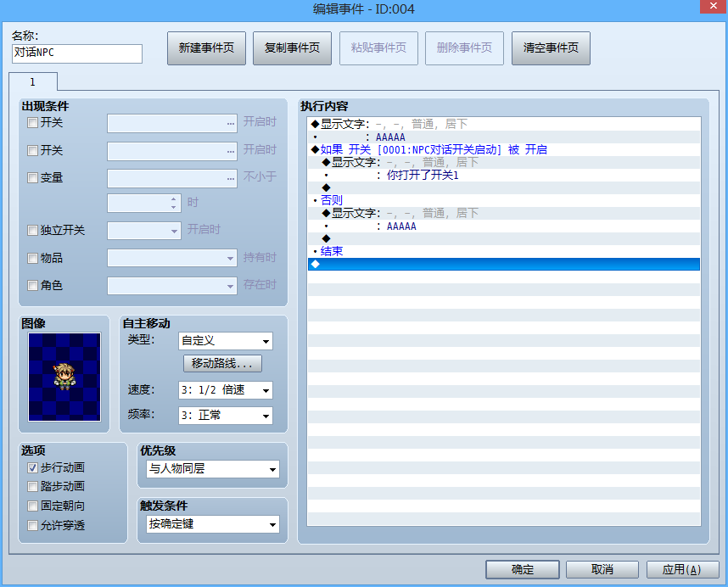Confirm with the 确定 button
The height and width of the screenshot is (587, 728).
pyautogui.click(x=523, y=569)
